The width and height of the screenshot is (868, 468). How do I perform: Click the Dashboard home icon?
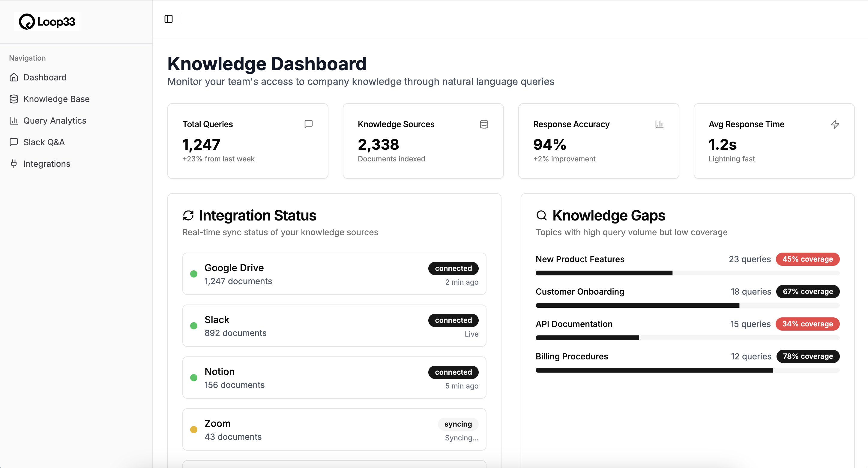point(14,77)
